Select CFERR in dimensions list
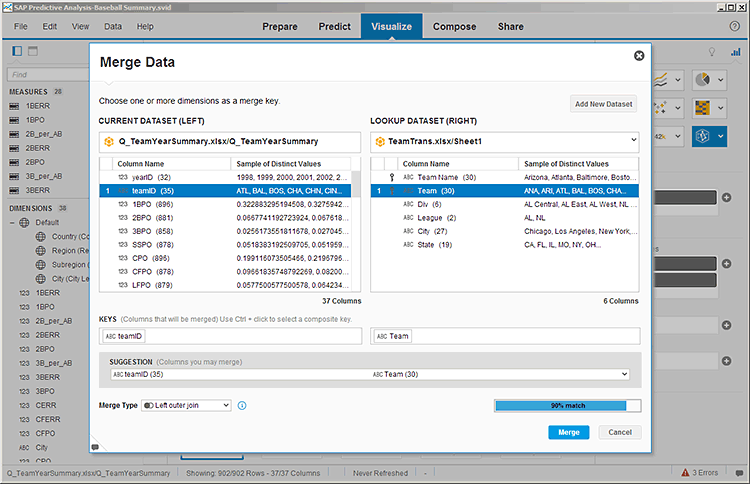 click(x=48, y=419)
